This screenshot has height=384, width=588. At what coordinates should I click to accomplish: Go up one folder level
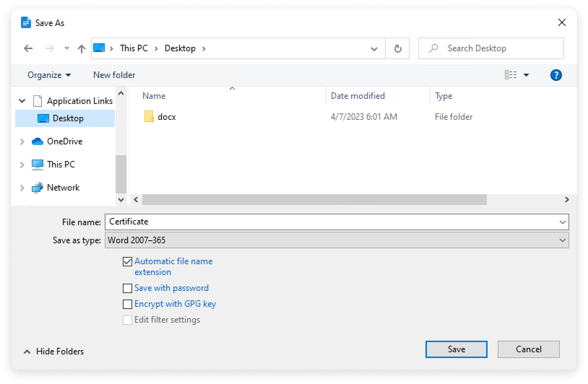[x=82, y=48]
